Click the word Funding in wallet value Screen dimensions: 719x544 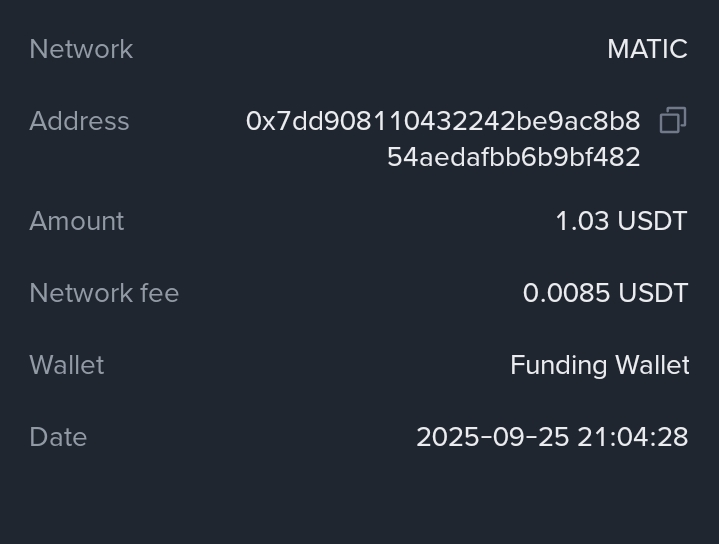551,365
